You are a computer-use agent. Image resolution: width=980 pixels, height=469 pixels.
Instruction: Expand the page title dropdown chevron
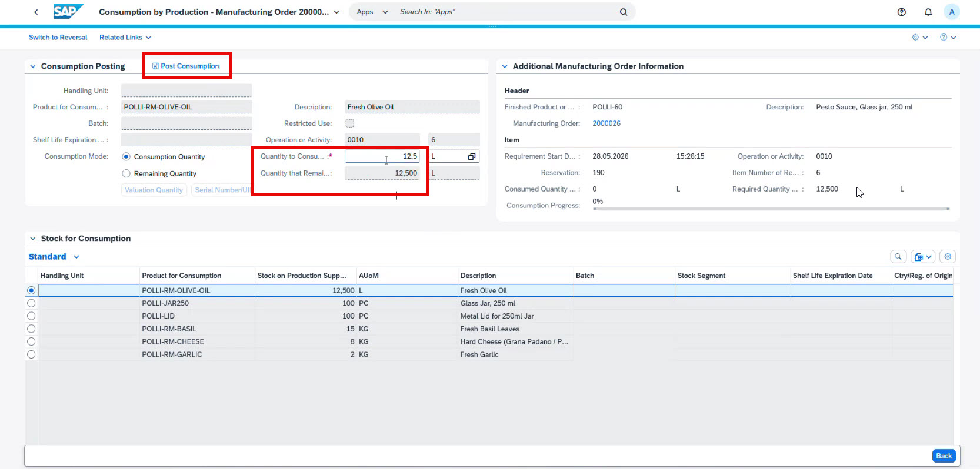pos(336,12)
